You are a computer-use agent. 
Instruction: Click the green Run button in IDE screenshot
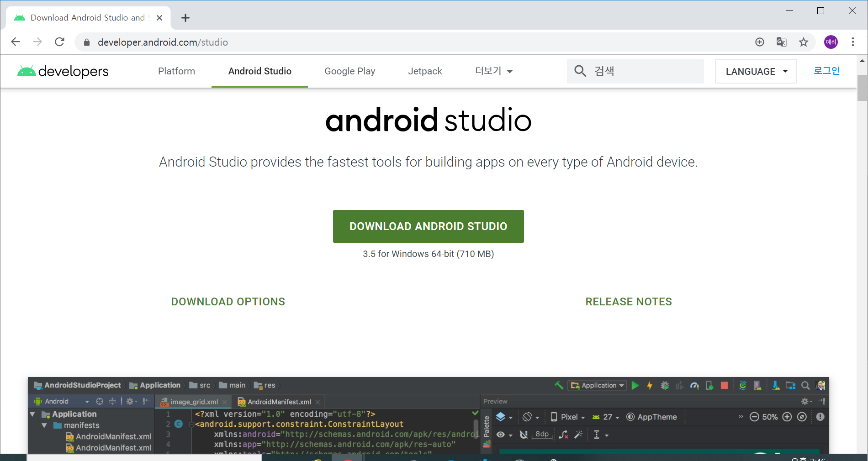click(x=635, y=386)
